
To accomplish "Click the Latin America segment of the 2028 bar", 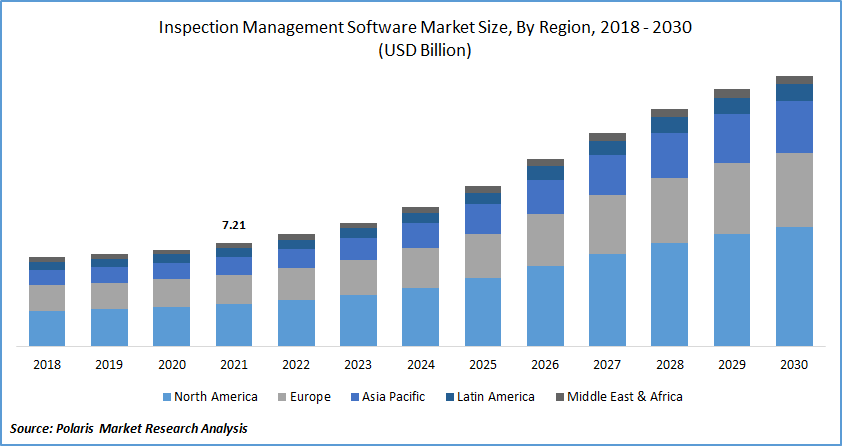I will click(670, 125).
